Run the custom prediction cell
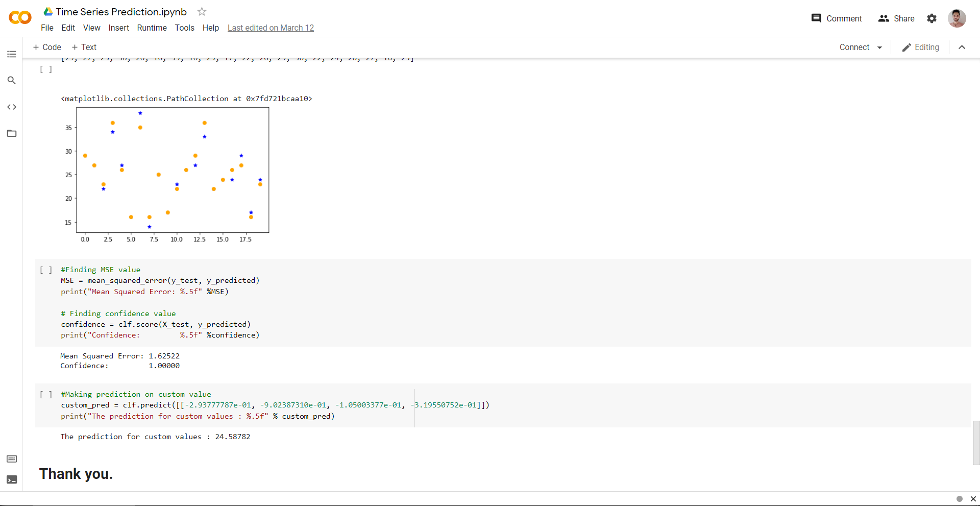The height and width of the screenshot is (506, 980). (46, 394)
